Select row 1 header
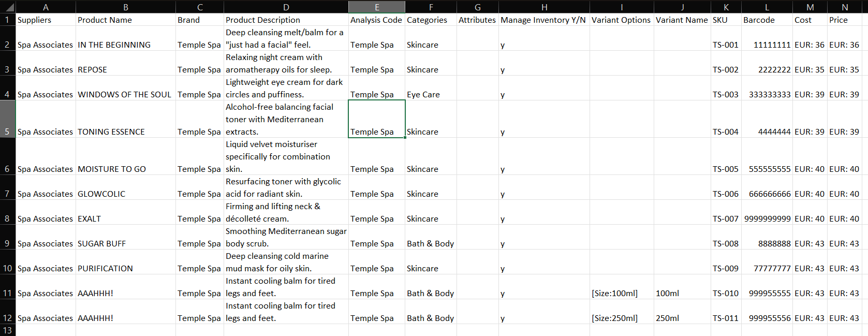The height and width of the screenshot is (336, 868). click(8, 20)
